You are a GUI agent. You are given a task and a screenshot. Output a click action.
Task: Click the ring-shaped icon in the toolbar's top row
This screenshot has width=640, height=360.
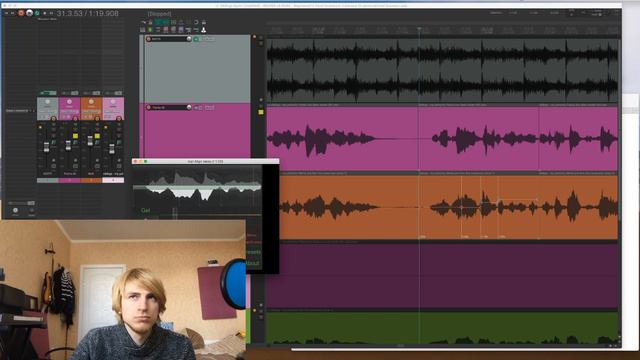[196, 22]
